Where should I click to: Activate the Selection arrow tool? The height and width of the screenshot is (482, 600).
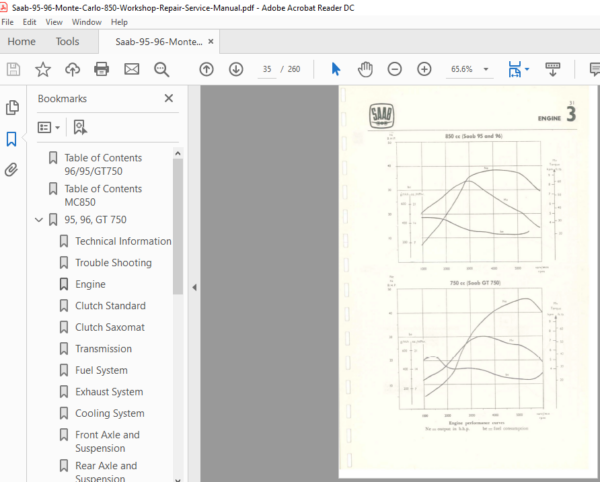tap(336, 69)
